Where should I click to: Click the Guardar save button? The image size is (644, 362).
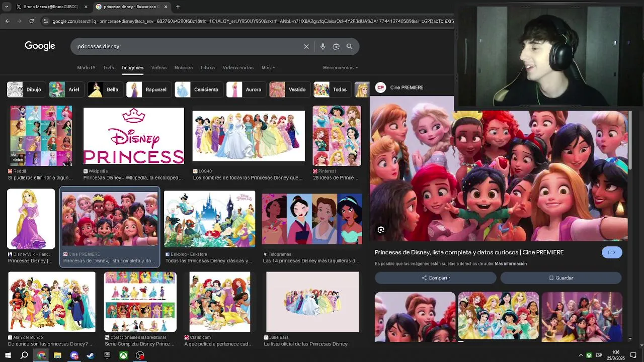point(561,278)
